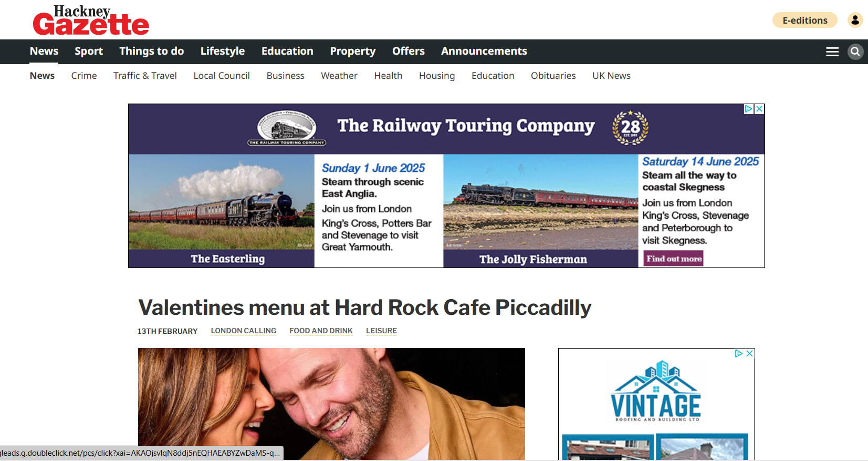This screenshot has width=868, height=461.
Task: Open Traffic & Travel sub-navigation link
Action: click(x=145, y=76)
